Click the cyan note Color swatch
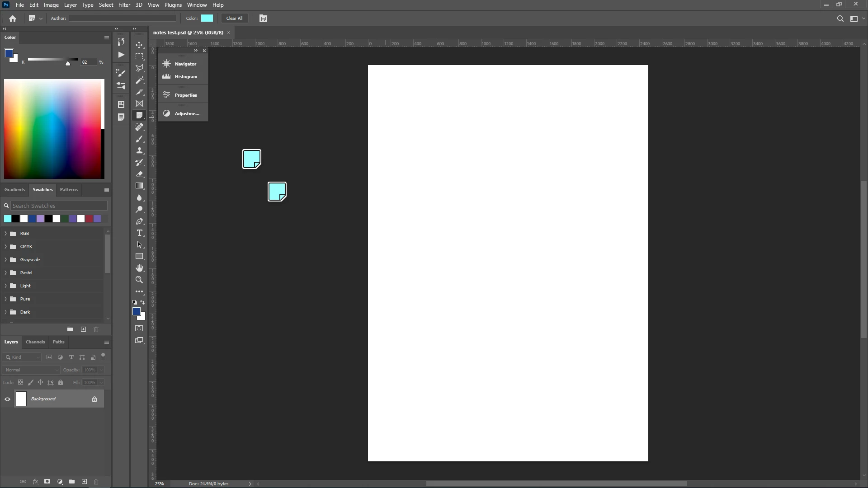868x488 pixels. [207, 19]
